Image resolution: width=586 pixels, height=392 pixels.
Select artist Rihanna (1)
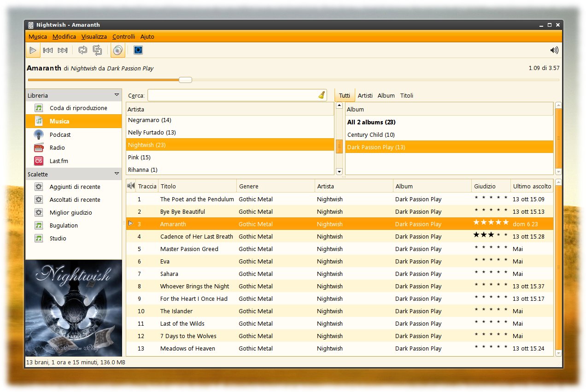tap(230, 170)
